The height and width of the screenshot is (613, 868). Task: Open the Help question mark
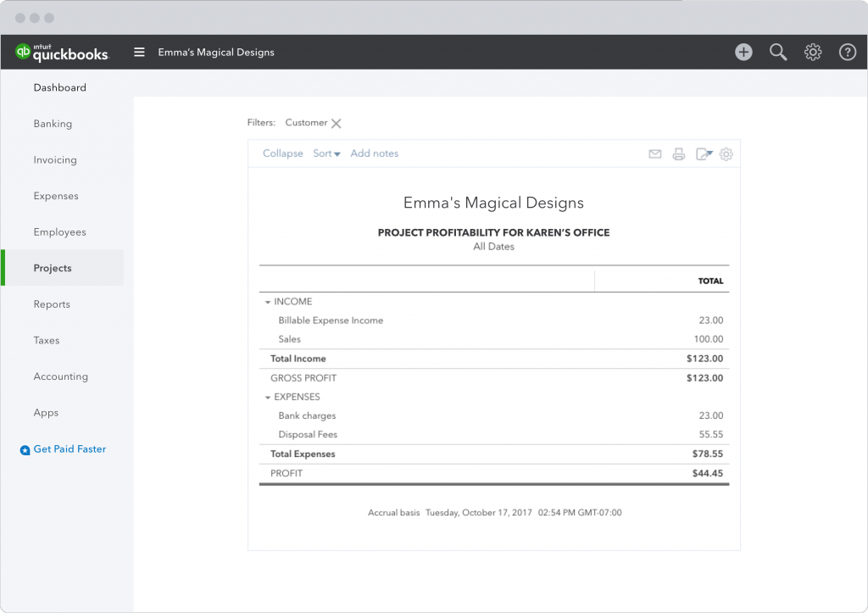[x=847, y=52]
